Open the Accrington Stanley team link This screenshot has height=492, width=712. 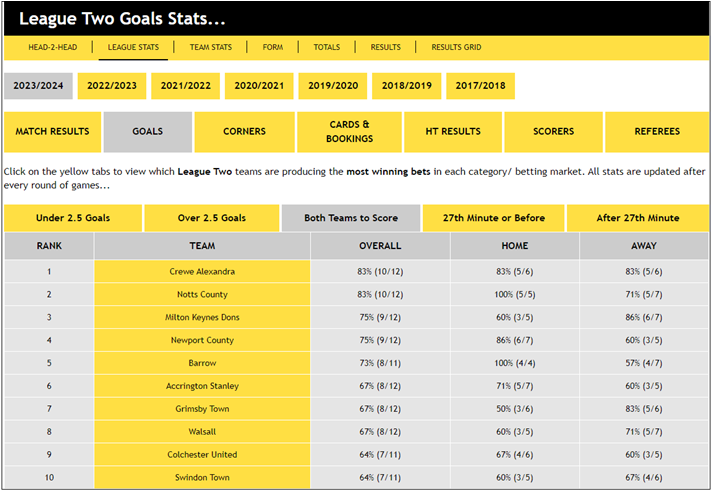point(202,386)
